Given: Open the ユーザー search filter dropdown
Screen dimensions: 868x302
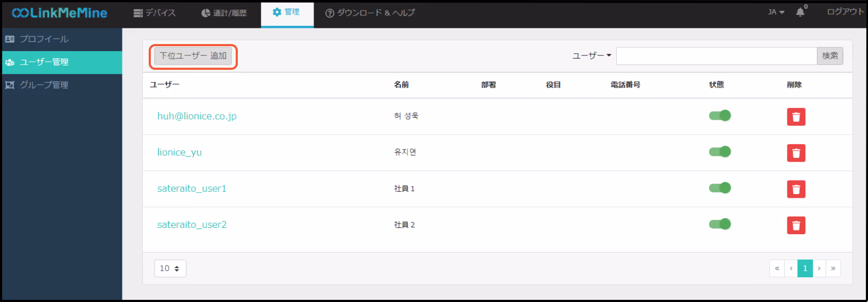Looking at the screenshot, I should 592,55.
